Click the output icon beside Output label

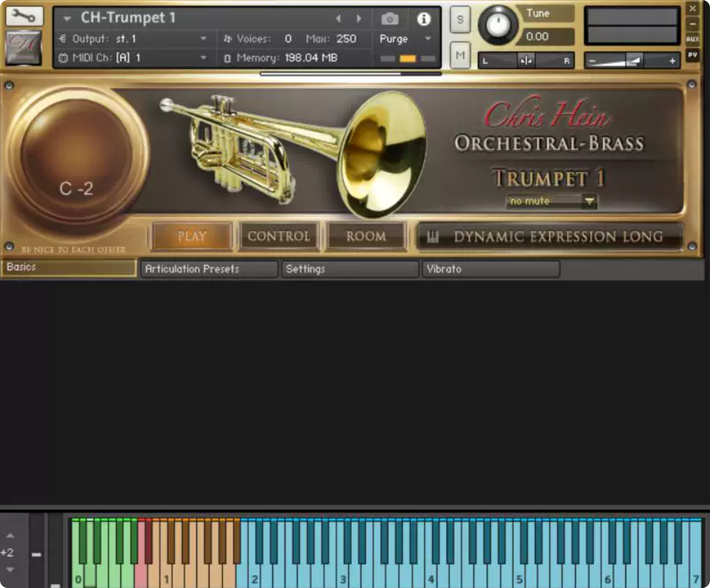pos(63,39)
